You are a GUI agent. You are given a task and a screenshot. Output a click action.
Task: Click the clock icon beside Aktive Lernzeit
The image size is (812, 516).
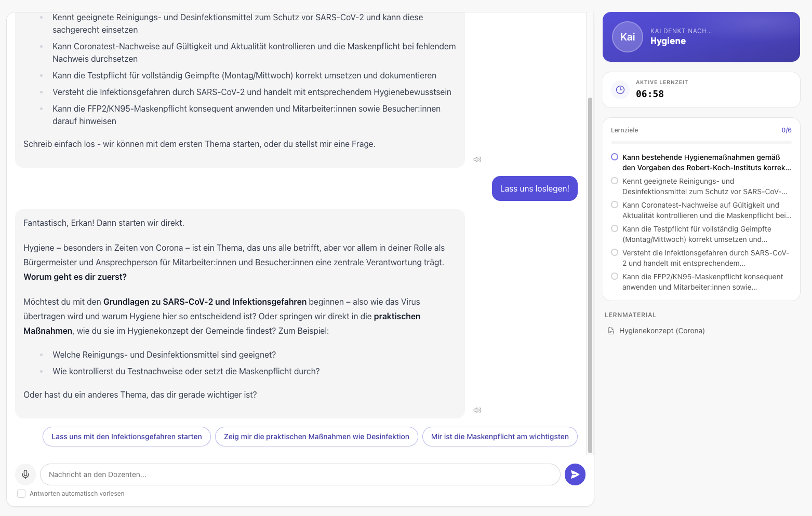click(x=620, y=89)
